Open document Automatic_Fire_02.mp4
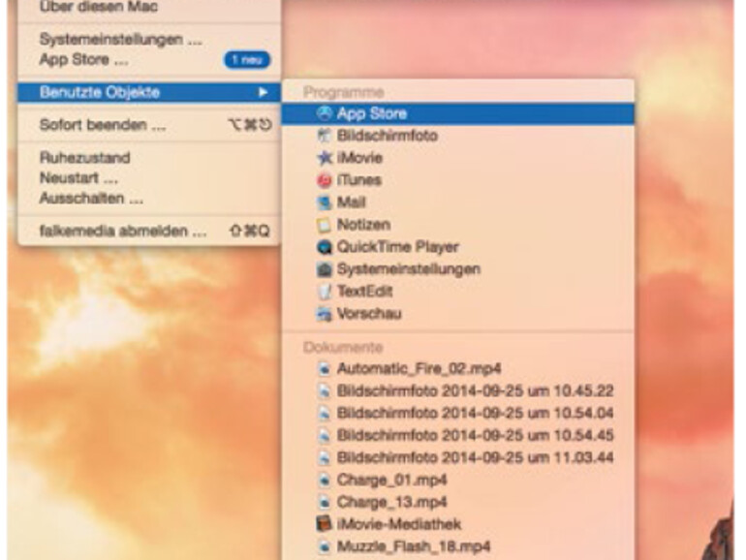The image size is (746, 560). tap(457, 369)
